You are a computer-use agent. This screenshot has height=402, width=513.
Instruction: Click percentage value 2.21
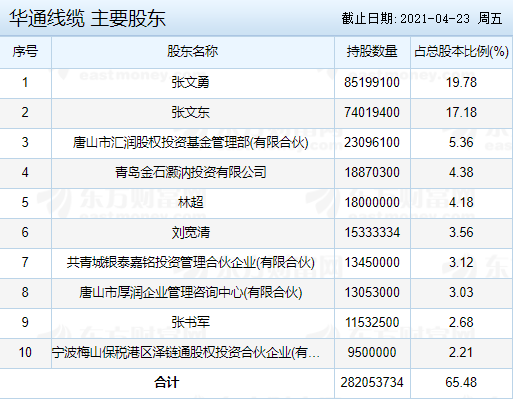pyautogui.click(x=461, y=352)
